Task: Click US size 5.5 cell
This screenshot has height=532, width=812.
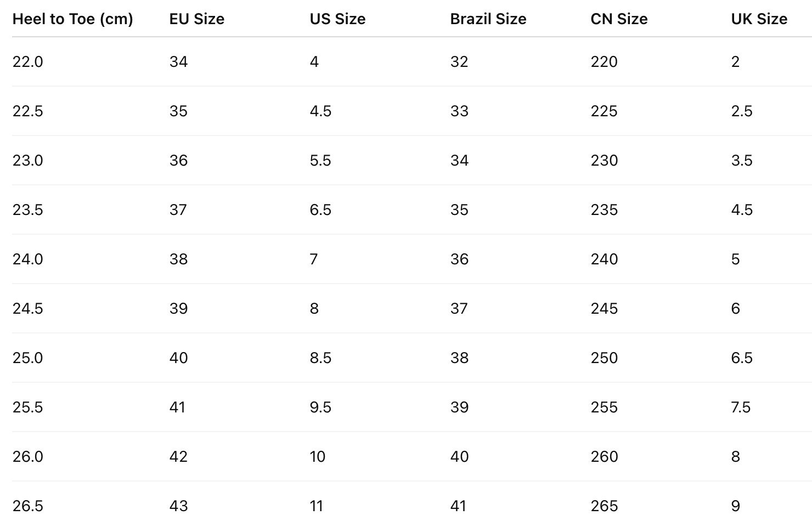Action: tap(320, 161)
